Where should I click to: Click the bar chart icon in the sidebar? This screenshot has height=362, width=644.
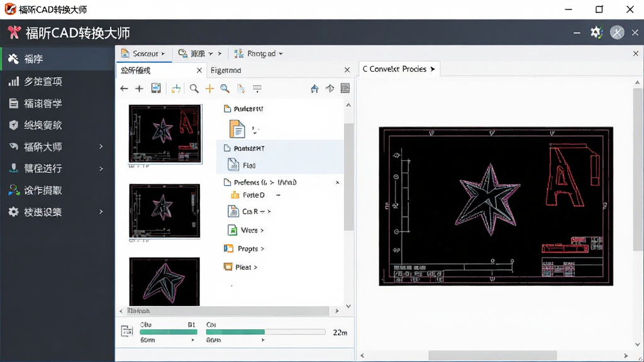click(x=14, y=81)
